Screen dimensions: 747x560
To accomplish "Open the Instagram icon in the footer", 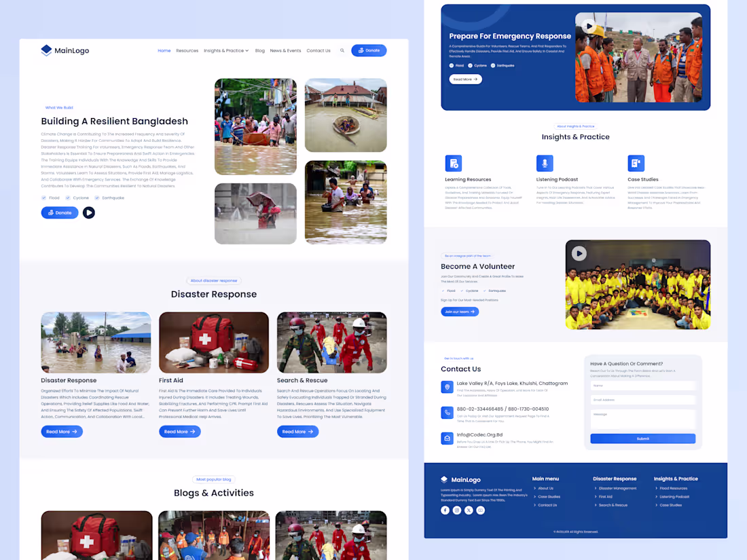I will click(x=456, y=510).
